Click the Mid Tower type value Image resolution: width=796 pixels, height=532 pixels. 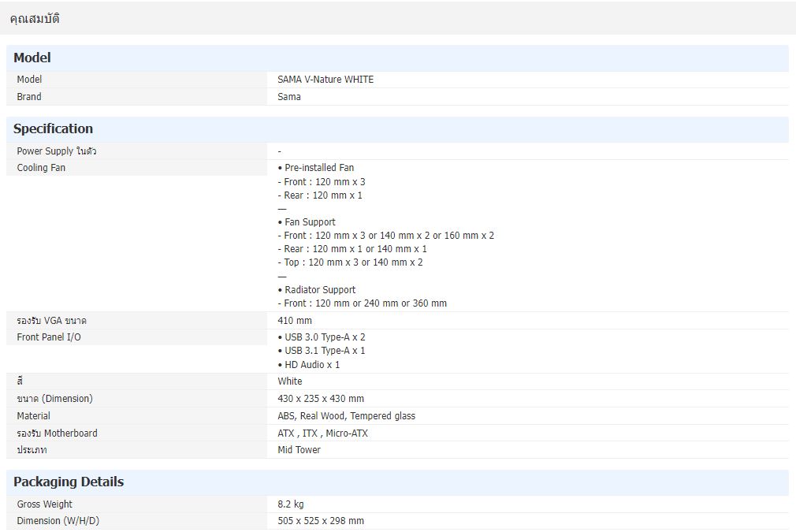pos(299,450)
